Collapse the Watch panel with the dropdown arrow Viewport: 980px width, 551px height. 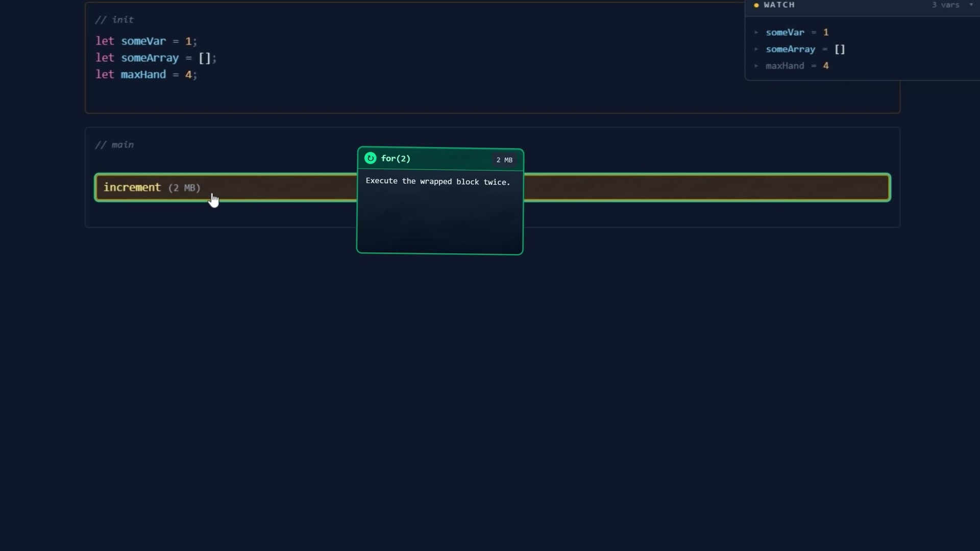[x=971, y=5]
